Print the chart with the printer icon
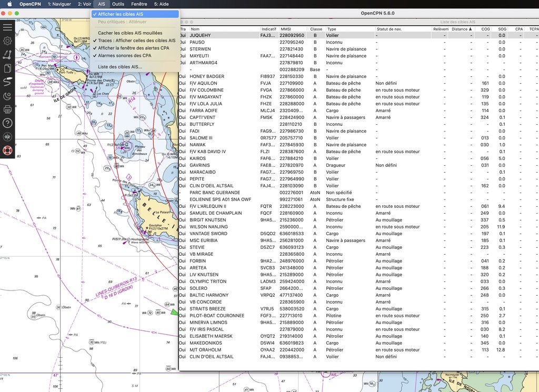 click(x=7, y=109)
